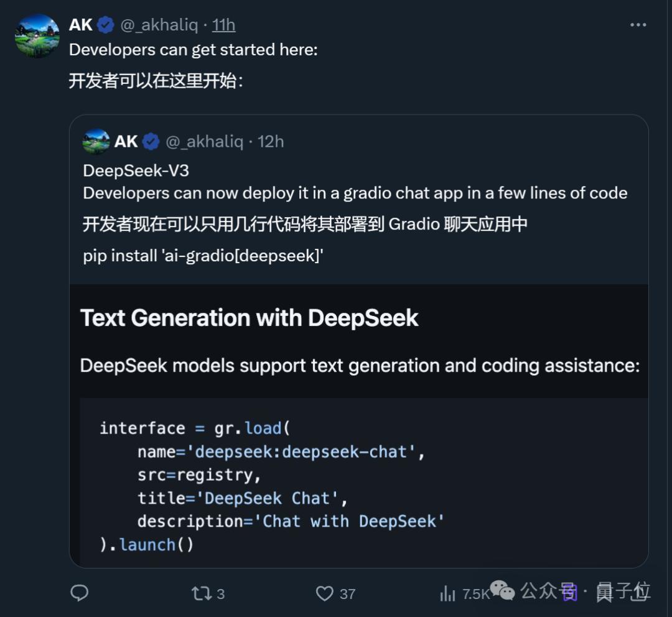Open the 11h timestamp link

(223, 25)
